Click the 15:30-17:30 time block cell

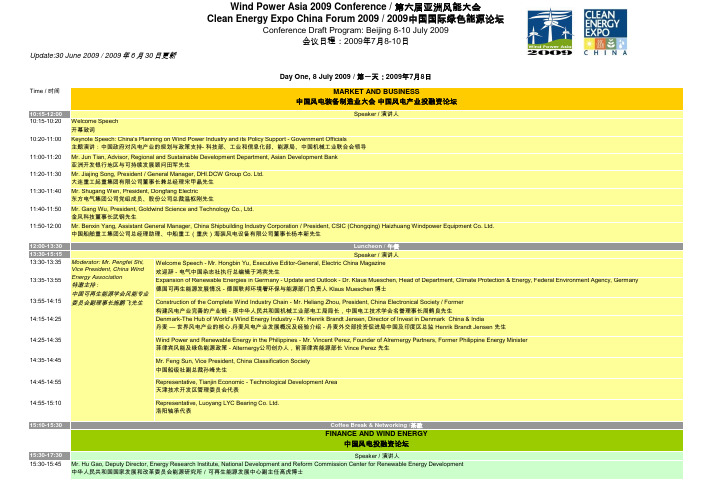49,455
